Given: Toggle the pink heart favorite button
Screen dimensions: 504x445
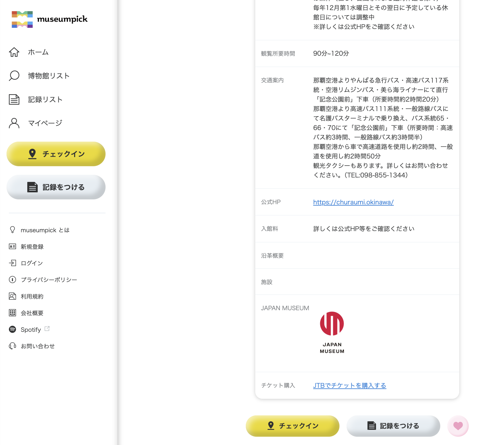Looking at the screenshot, I should click(458, 426).
